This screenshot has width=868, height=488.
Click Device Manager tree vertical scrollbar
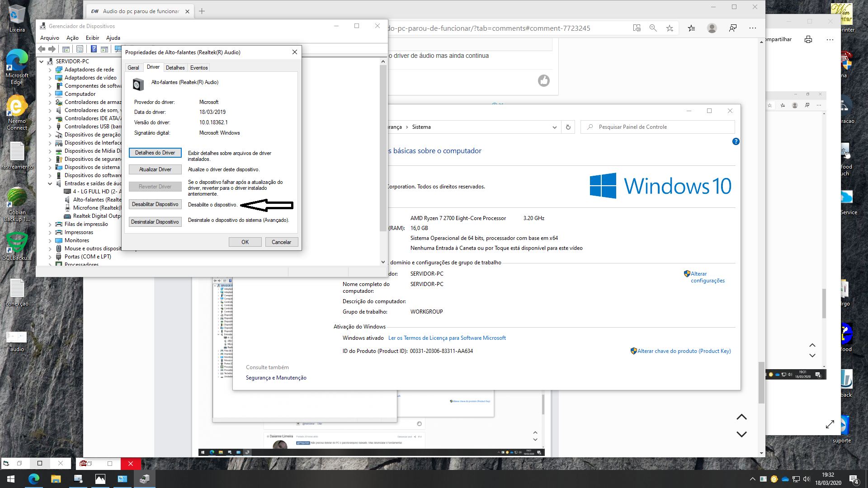[x=383, y=148]
